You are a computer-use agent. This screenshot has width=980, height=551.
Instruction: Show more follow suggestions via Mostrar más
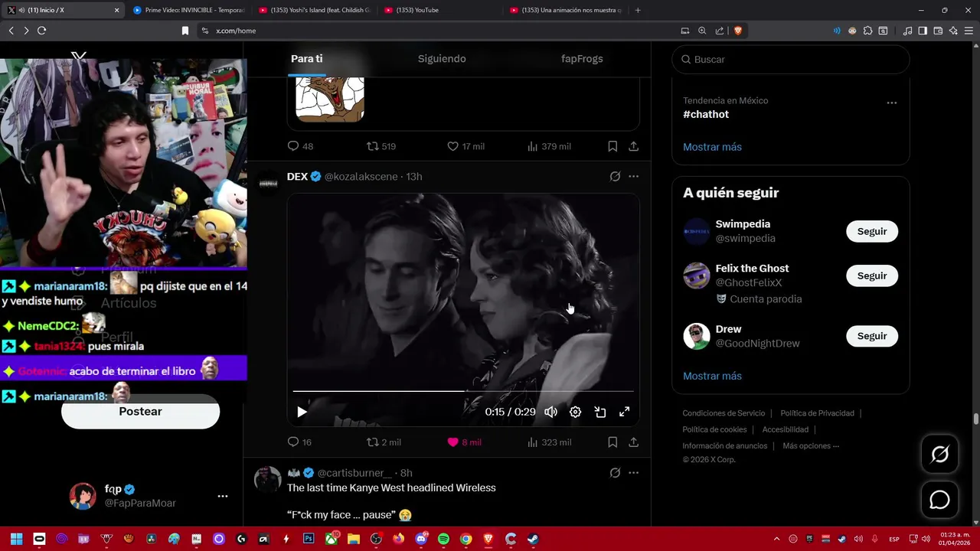click(x=712, y=376)
